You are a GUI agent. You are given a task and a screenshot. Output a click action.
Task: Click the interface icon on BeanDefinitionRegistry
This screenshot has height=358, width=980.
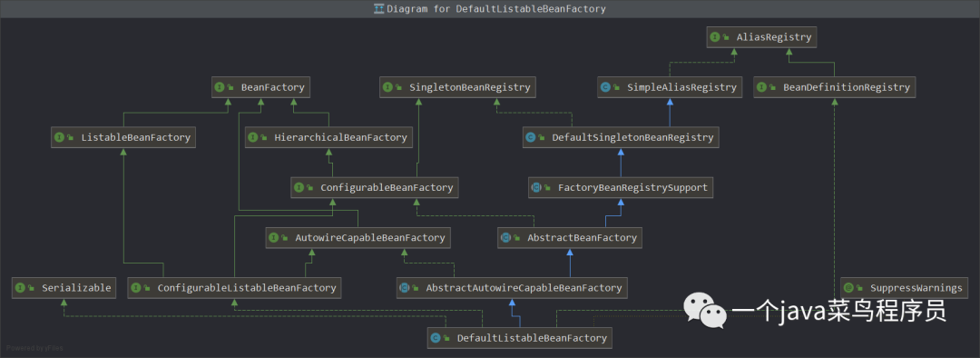click(762, 87)
